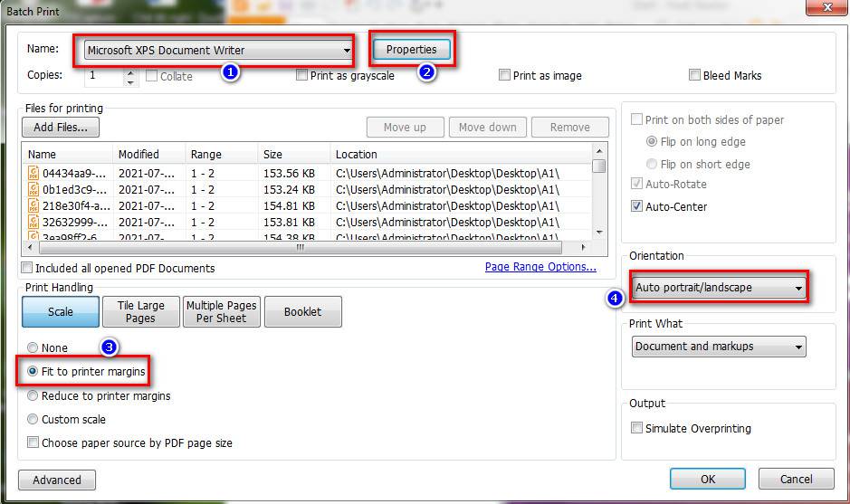Click the horizontal scrollbar left arrow

[30, 247]
